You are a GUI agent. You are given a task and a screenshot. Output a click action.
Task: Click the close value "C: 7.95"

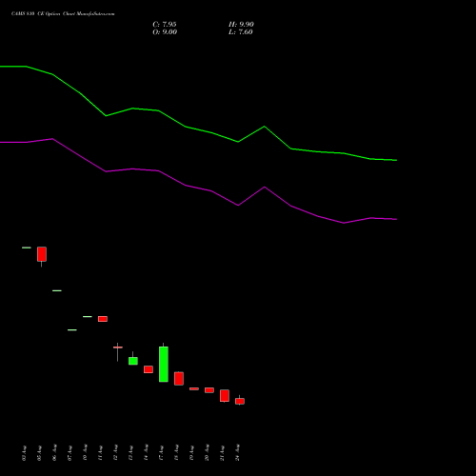tap(165, 25)
